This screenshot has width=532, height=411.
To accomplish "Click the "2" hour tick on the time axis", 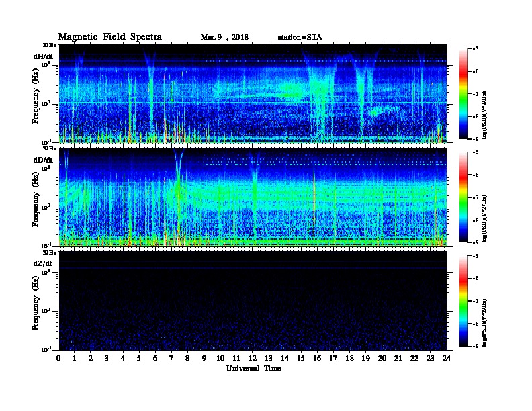I will coord(91,359).
